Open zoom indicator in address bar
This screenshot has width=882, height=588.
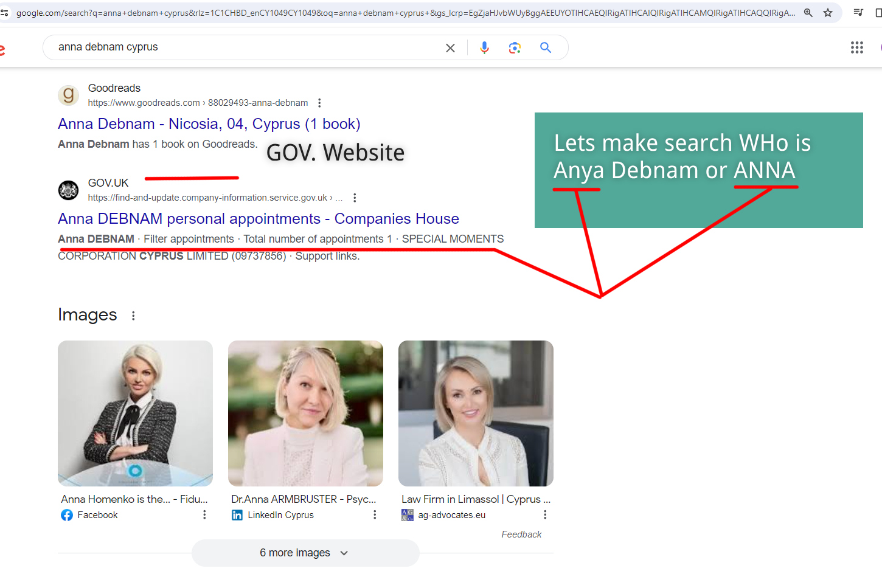coord(808,13)
